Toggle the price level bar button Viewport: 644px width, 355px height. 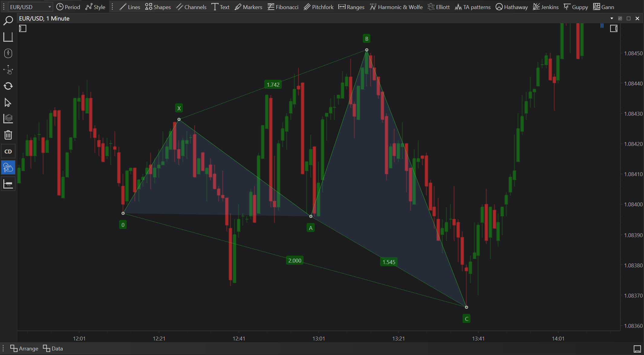coord(8,184)
